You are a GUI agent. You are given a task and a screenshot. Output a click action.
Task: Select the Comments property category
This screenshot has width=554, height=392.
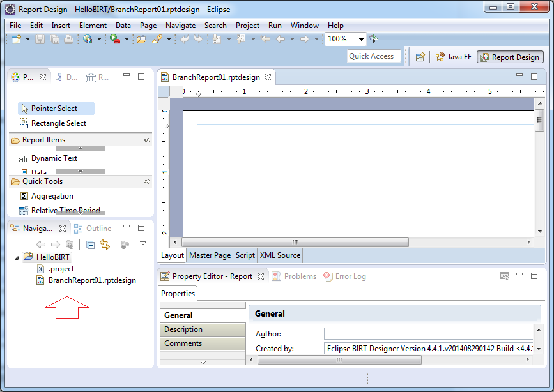tap(203, 343)
